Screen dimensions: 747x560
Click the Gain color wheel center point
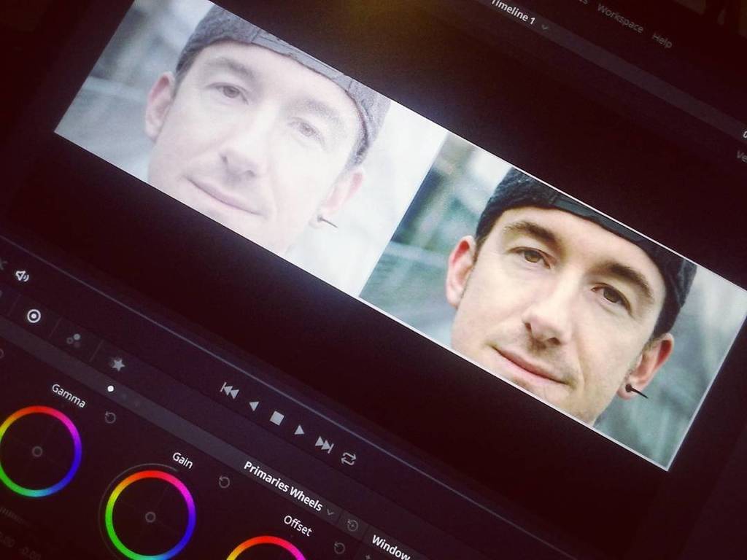[x=150, y=517]
